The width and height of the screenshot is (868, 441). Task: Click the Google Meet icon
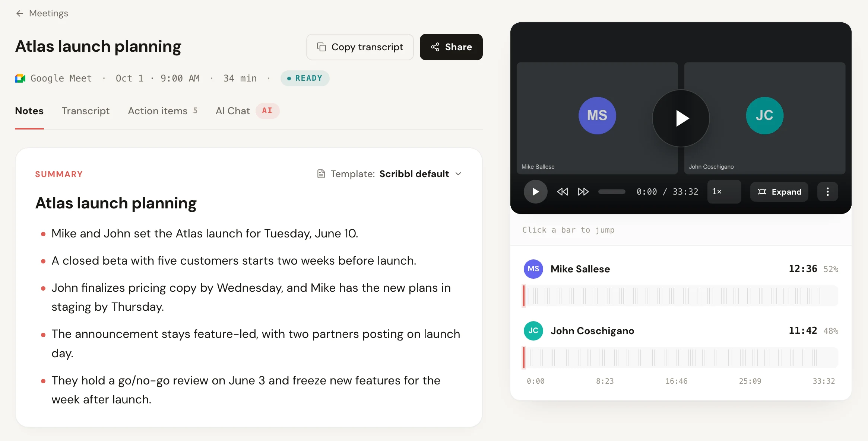pyautogui.click(x=20, y=78)
